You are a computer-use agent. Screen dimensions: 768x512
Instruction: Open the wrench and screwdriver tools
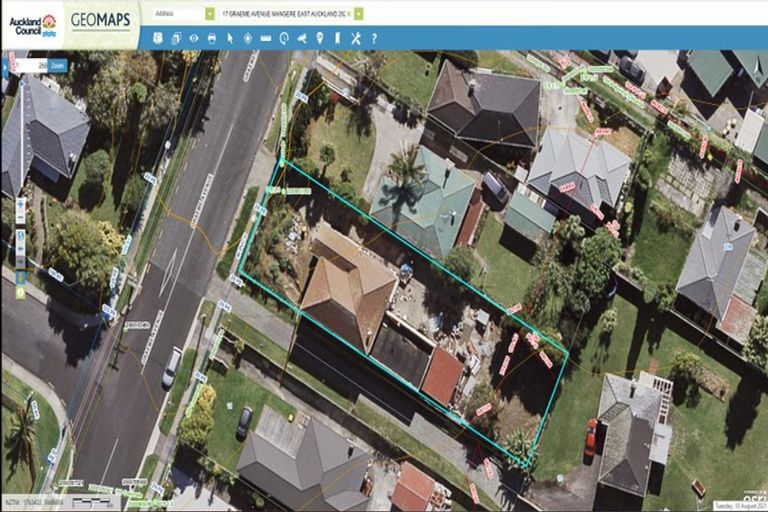click(x=356, y=38)
